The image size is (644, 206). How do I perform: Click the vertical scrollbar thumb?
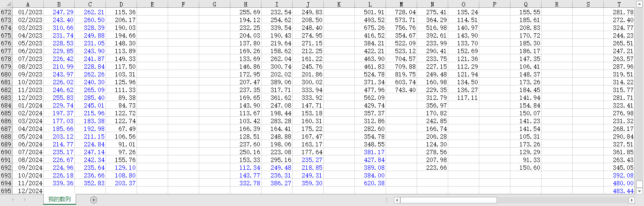coord(640,184)
